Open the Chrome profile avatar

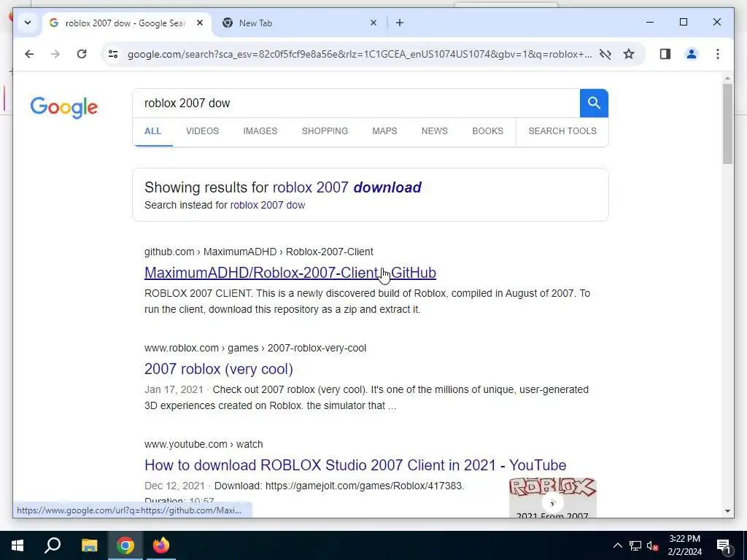tap(692, 54)
